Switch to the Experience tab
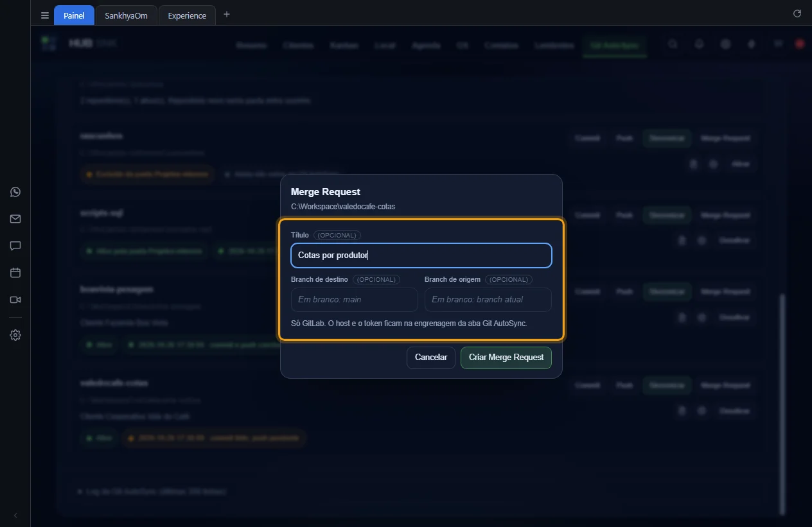Viewport: 812px width, 527px height. tap(187, 15)
